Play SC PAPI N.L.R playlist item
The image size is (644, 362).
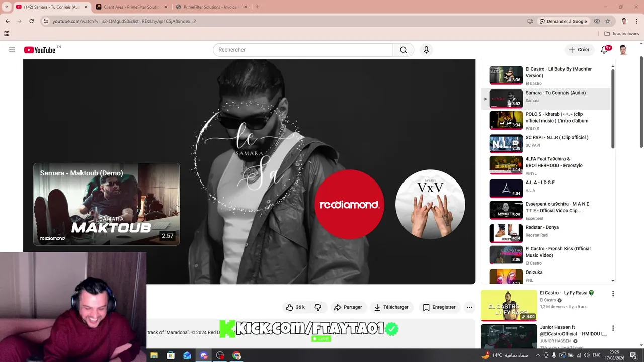pyautogui.click(x=546, y=143)
